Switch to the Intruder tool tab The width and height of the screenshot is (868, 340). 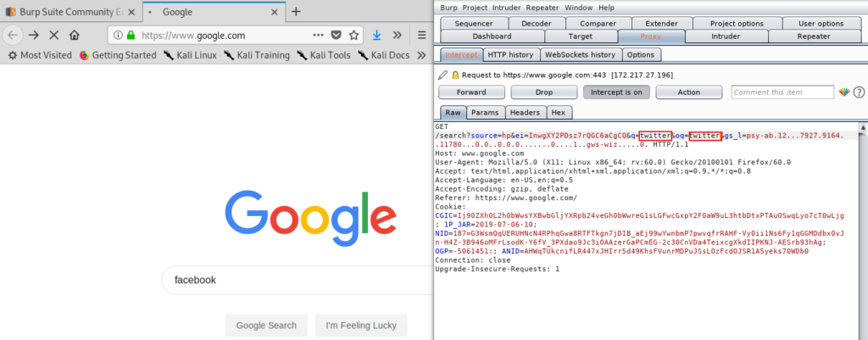click(726, 36)
